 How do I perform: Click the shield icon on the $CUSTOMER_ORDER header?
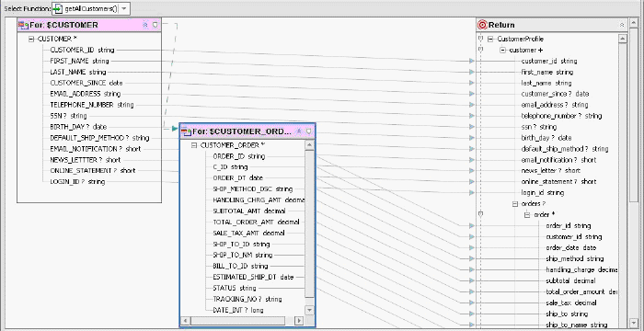pyautogui.click(x=309, y=131)
